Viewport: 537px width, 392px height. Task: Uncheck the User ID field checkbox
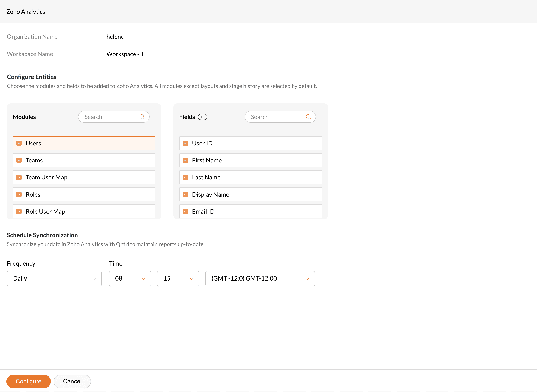tap(186, 143)
